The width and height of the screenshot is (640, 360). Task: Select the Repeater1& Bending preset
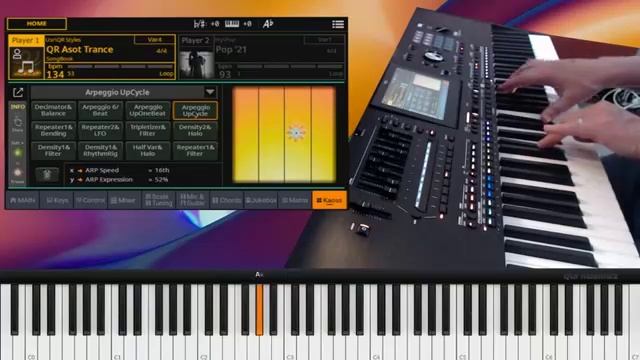53,130
